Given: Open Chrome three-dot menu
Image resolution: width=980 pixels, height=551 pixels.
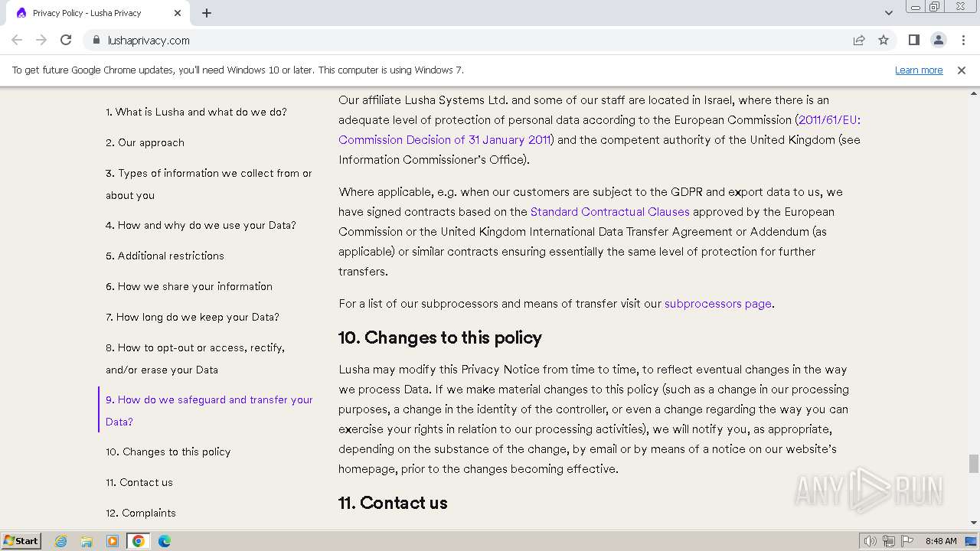Looking at the screenshot, I should (963, 41).
